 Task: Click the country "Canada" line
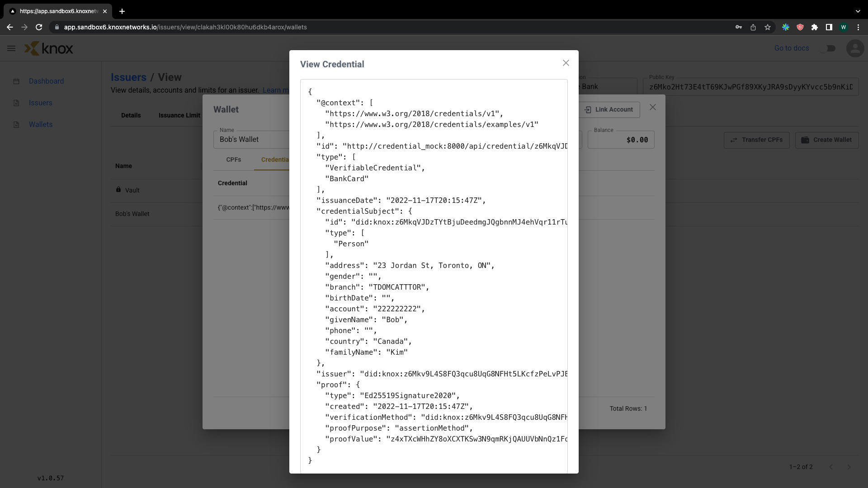click(368, 342)
